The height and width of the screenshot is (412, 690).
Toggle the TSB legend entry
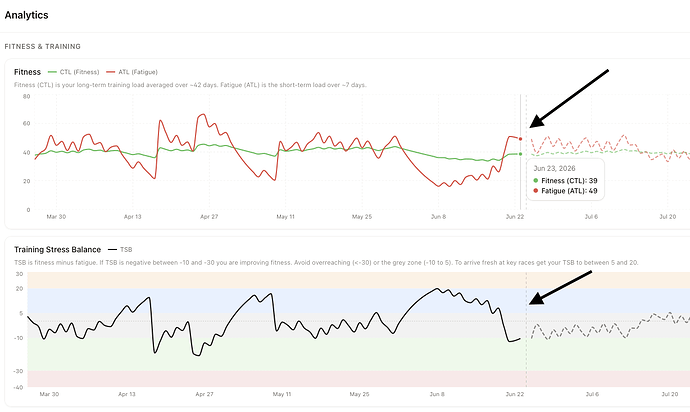coord(120,250)
